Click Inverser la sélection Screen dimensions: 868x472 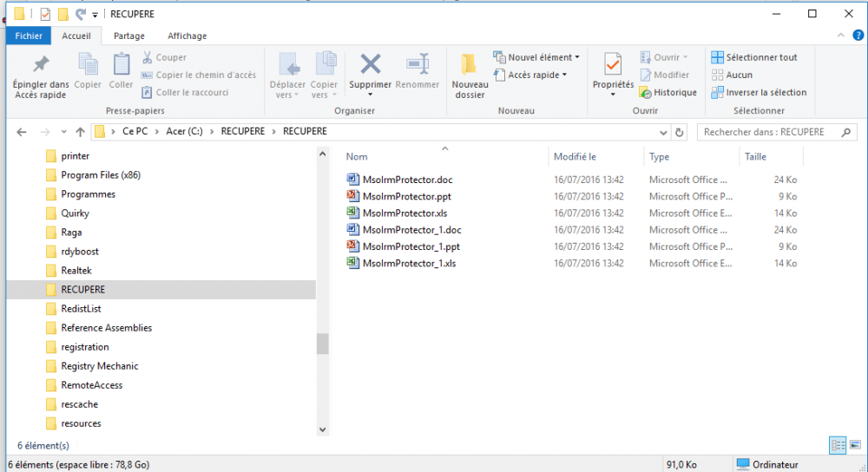coord(759,93)
